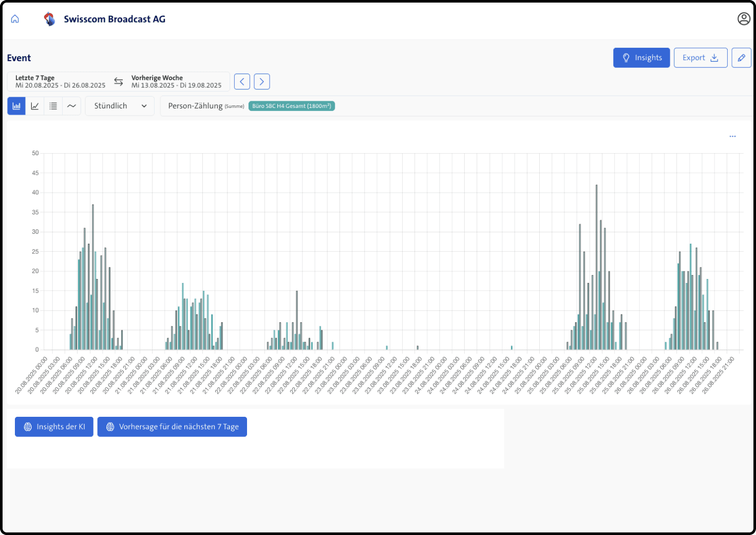The width and height of the screenshot is (756, 535).
Task: Switch to the line chart view icon
Action: [34, 106]
